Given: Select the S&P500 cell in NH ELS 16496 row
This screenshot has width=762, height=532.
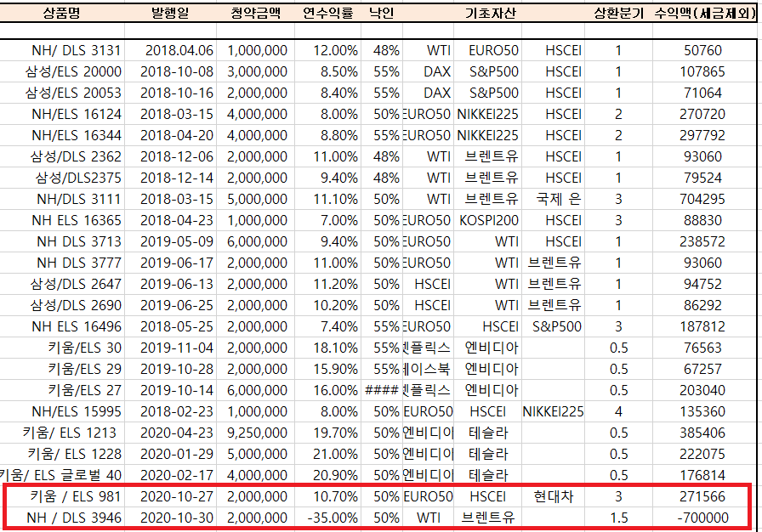Looking at the screenshot, I should coord(553,326).
